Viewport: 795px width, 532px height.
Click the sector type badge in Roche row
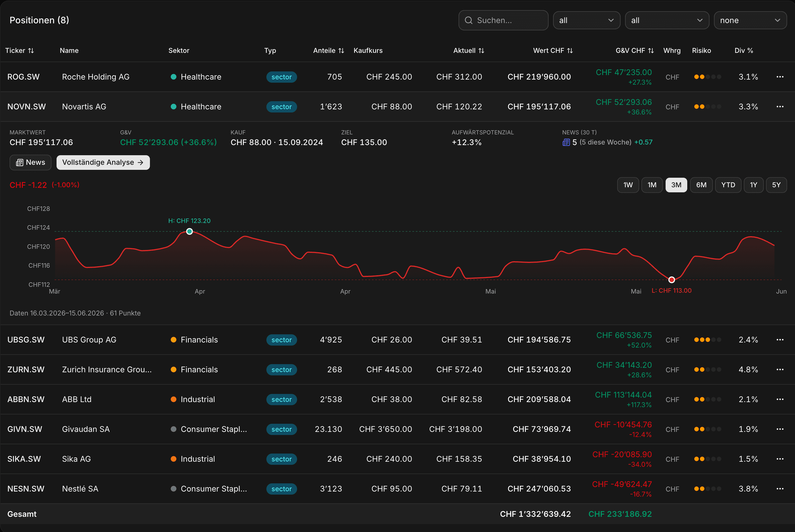click(281, 77)
